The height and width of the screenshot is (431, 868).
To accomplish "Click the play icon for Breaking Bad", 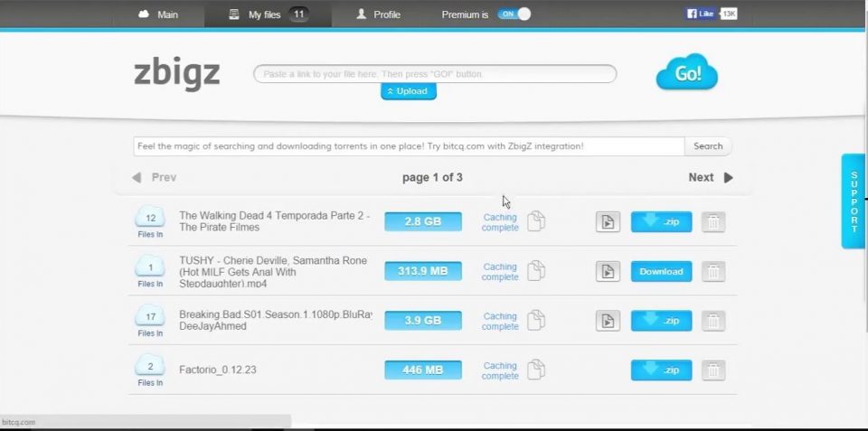I will pyautogui.click(x=608, y=321).
